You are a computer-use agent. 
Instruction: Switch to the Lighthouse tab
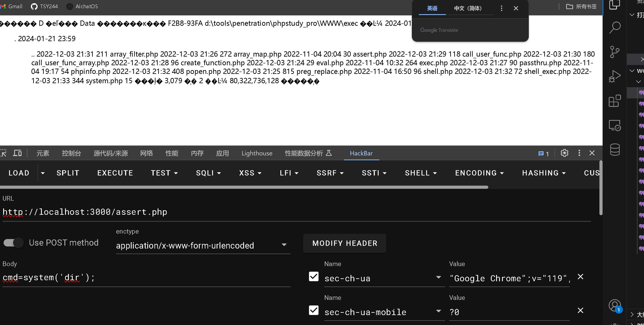257,153
